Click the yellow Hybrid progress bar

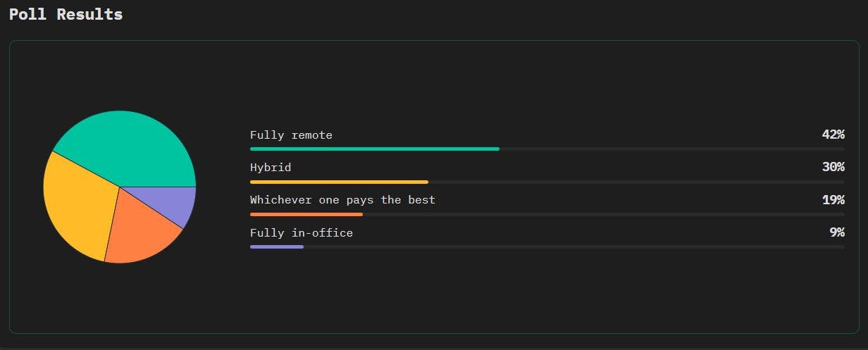(339, 182)
